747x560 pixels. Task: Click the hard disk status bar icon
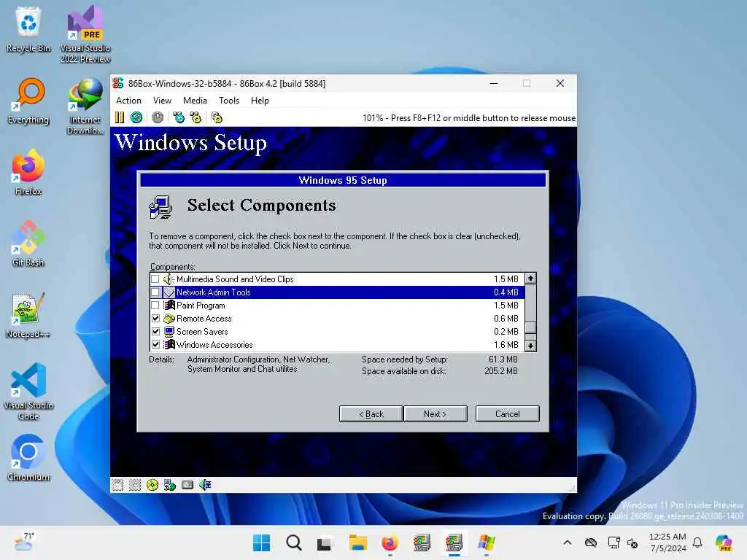(x=187, y=485)
